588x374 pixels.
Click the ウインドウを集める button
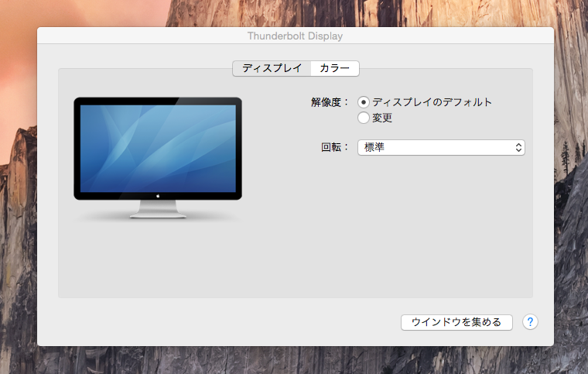click(x=456, y=322)
